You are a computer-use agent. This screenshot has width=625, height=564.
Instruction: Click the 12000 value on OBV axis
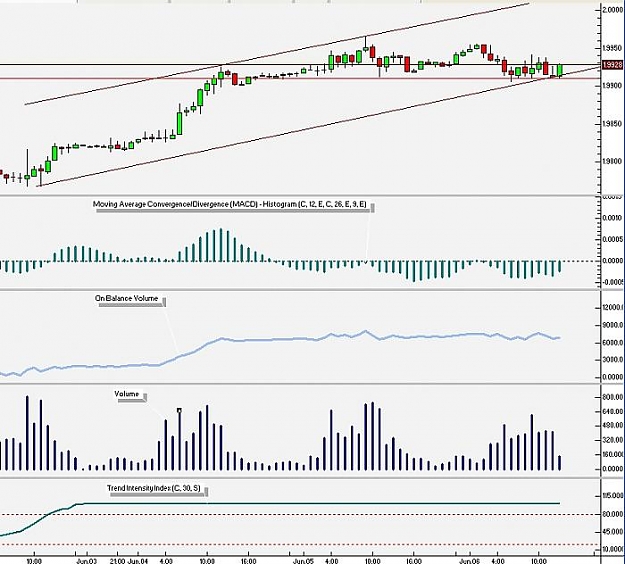pyautogui.click(x=613, y=307)
